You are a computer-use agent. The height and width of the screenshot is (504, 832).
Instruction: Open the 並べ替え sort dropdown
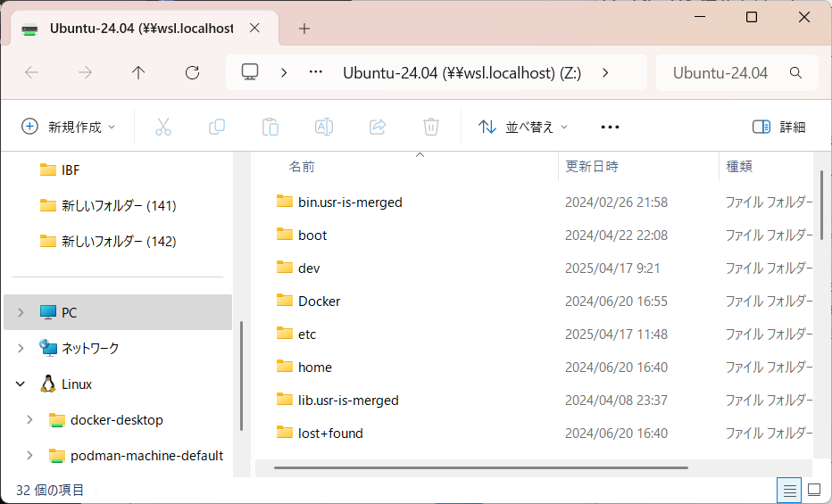pyautogui.click(x=523, y=127)
